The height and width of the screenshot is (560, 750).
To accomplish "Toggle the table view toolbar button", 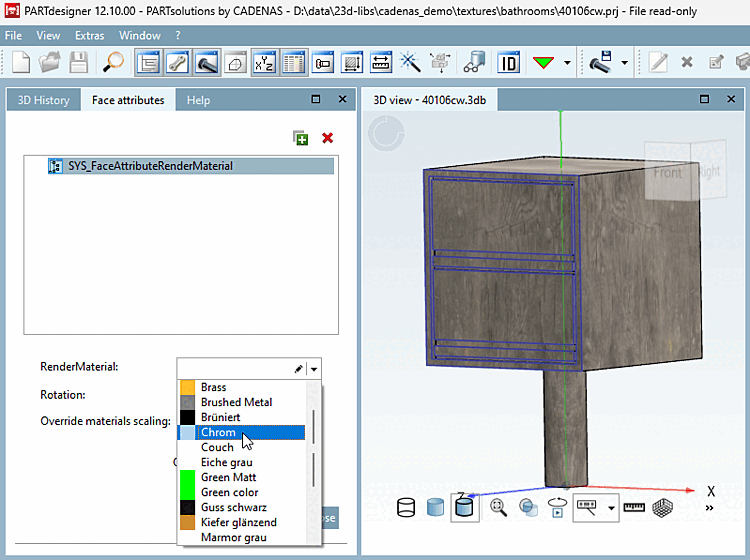I will (293, 62).
